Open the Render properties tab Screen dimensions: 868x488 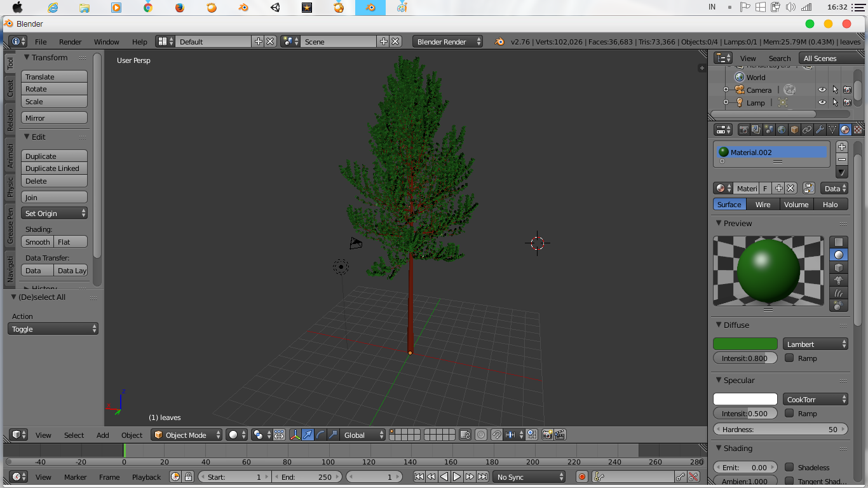point(744,129)
